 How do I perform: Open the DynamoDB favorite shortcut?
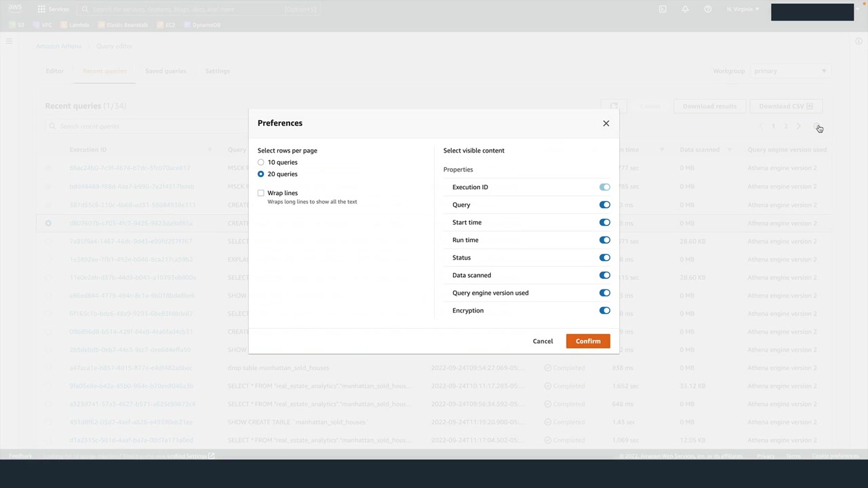point(202,25)
